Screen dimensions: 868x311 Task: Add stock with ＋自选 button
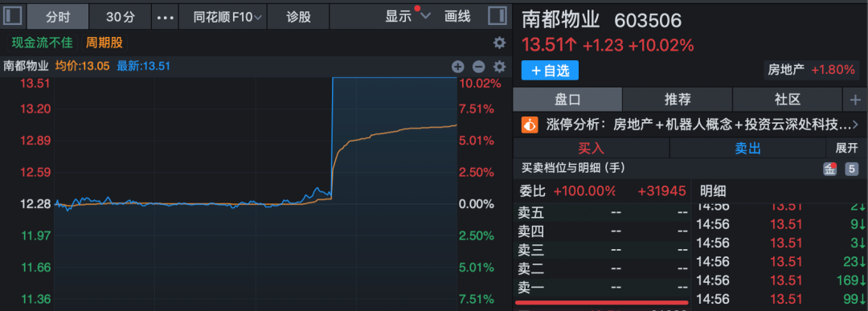(x=550, y=70)
